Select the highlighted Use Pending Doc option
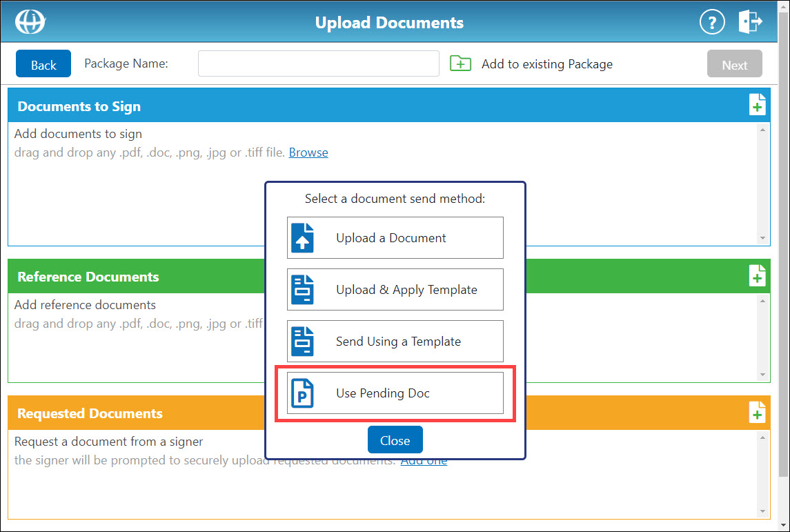This screenshot has width=790, height=532. [x=395, y=393]
